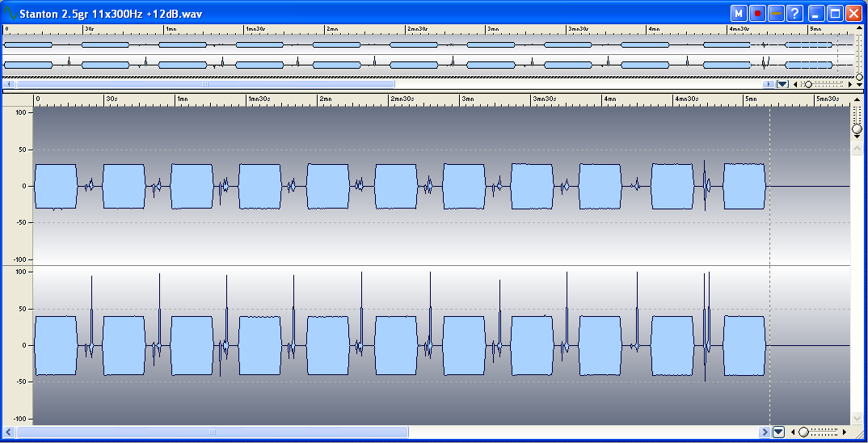Minimize the wave window

[x=816, y=13]
